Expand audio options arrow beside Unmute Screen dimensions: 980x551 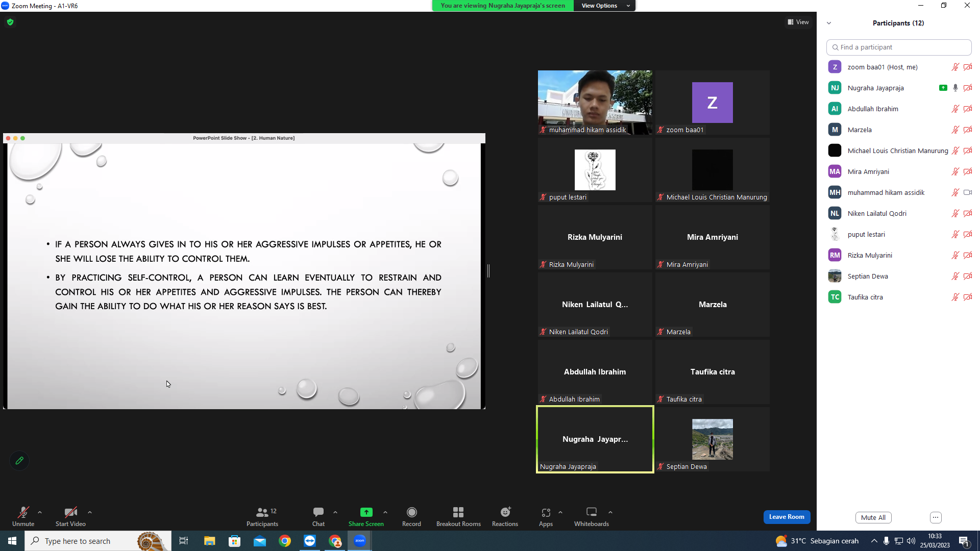click(x=40, y=512)
